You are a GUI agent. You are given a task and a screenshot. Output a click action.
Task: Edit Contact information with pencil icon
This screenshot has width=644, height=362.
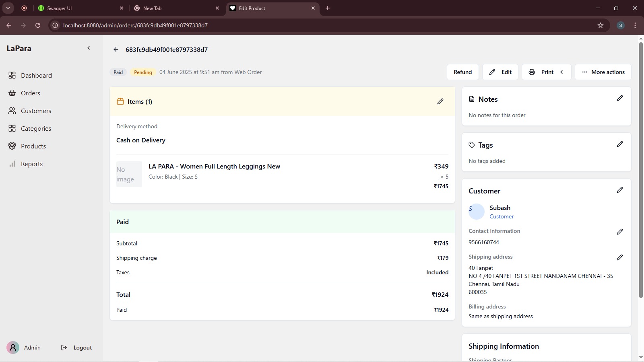tap(619, 232)
